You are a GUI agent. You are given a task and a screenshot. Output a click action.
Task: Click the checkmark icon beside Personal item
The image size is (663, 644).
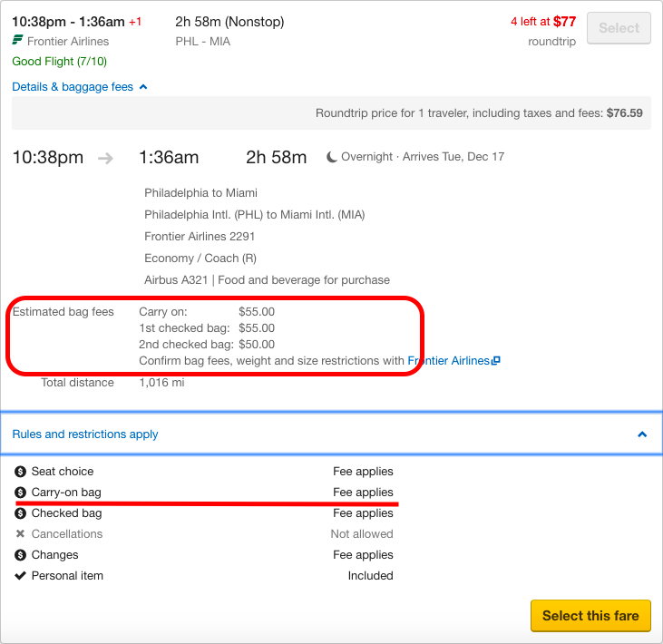(x=20, y=575)
